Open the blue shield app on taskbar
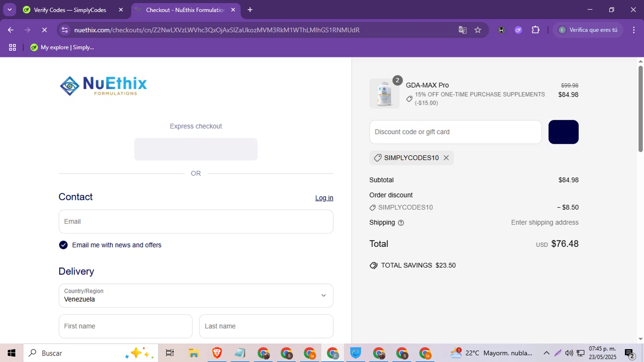This screenshot has height=362, width=644. (x=356, y=353)
